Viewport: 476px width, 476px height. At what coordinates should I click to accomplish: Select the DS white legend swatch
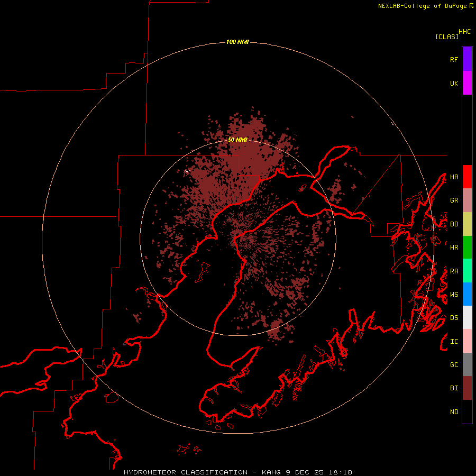tap(467, 317)
